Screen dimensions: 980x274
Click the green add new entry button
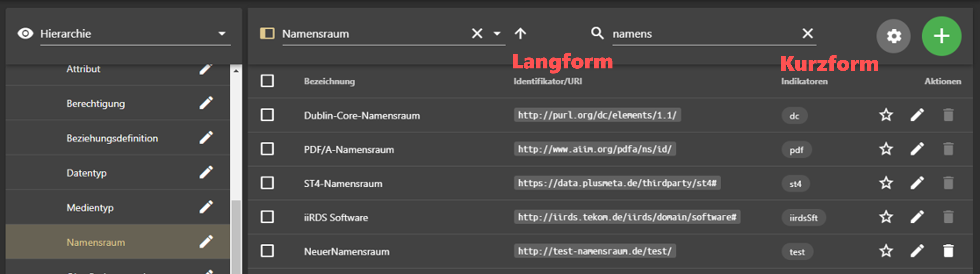click(941, 36)
